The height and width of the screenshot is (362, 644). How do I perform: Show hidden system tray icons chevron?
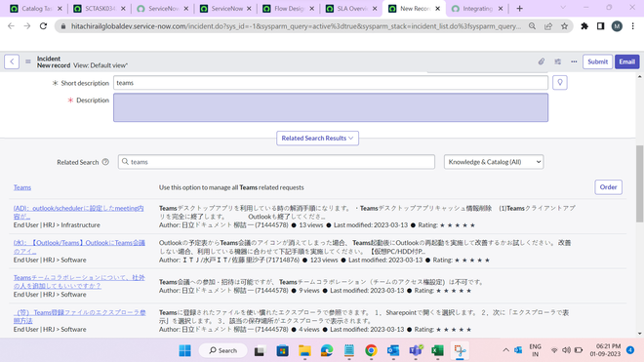coord(506,350)
